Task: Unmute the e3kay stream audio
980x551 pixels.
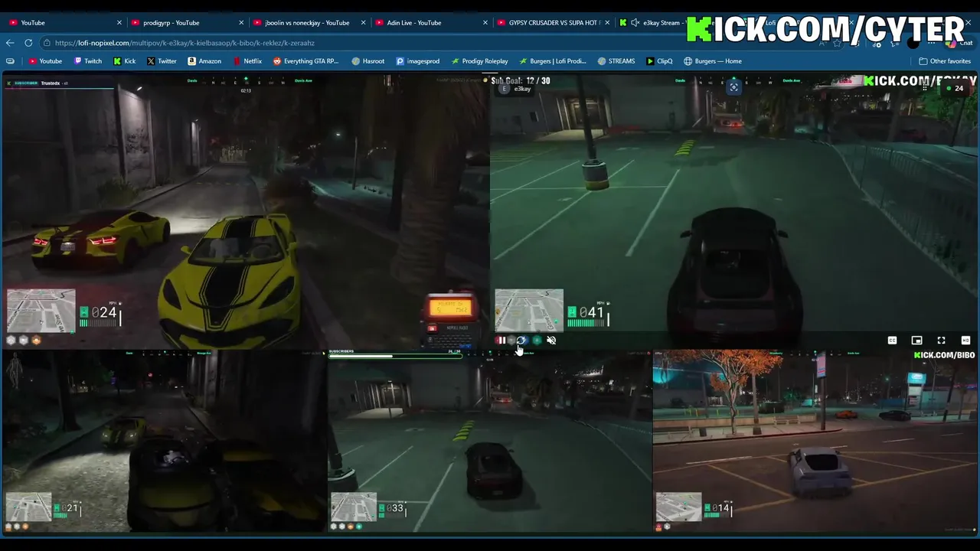Action: coord(551,341)
